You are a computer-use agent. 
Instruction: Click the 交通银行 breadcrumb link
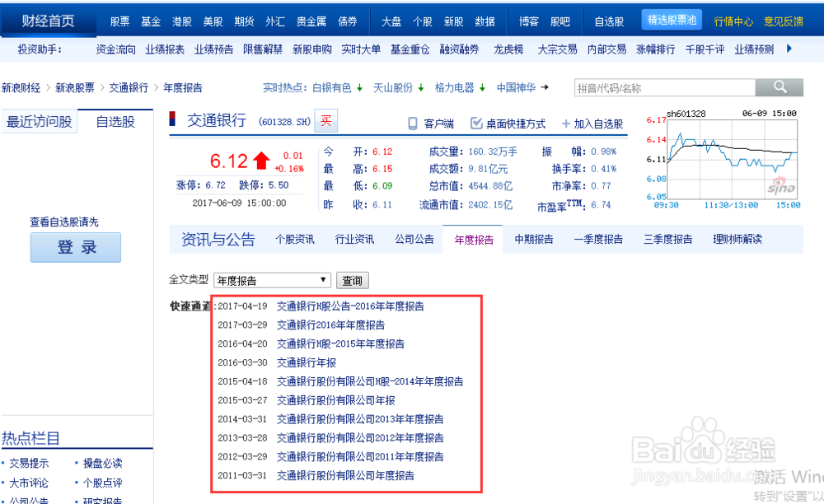(129, 87)
